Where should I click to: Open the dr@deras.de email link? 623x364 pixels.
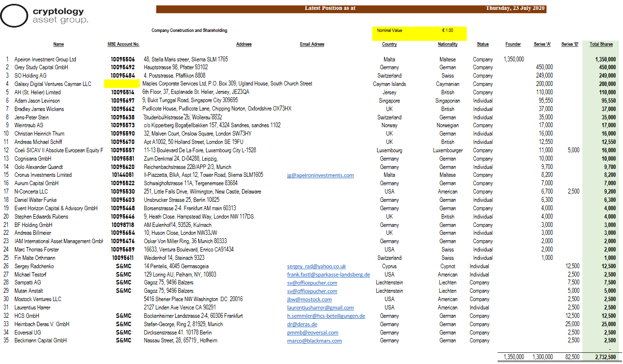(302, 324)
